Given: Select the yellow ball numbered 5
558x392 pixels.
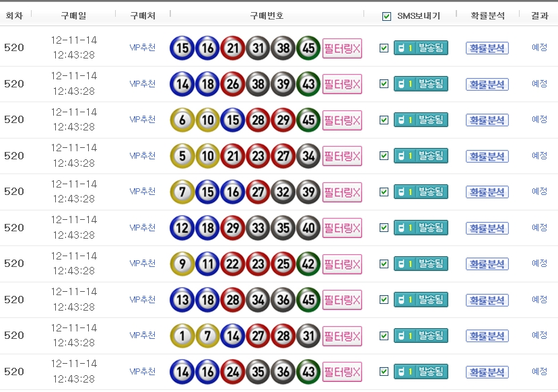Looking at the screenshot, I should click(x=182, y=156).
